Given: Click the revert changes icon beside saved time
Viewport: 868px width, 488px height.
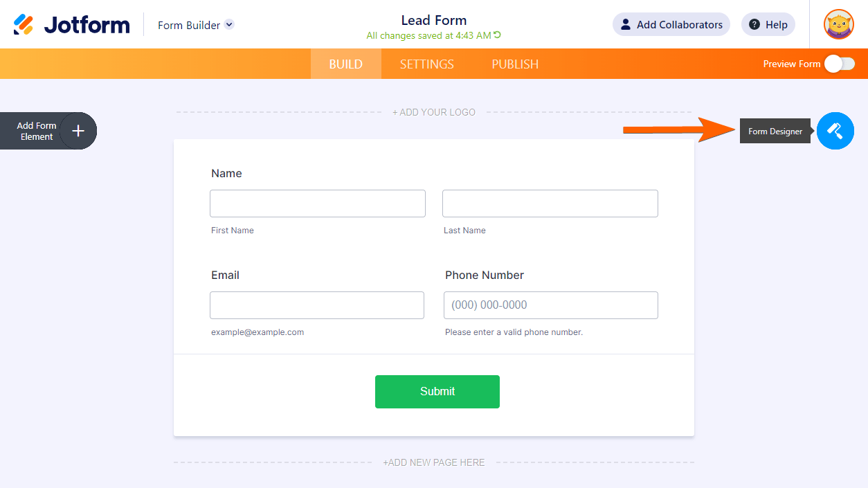Looking at the screenshot, I should (497, 35).
